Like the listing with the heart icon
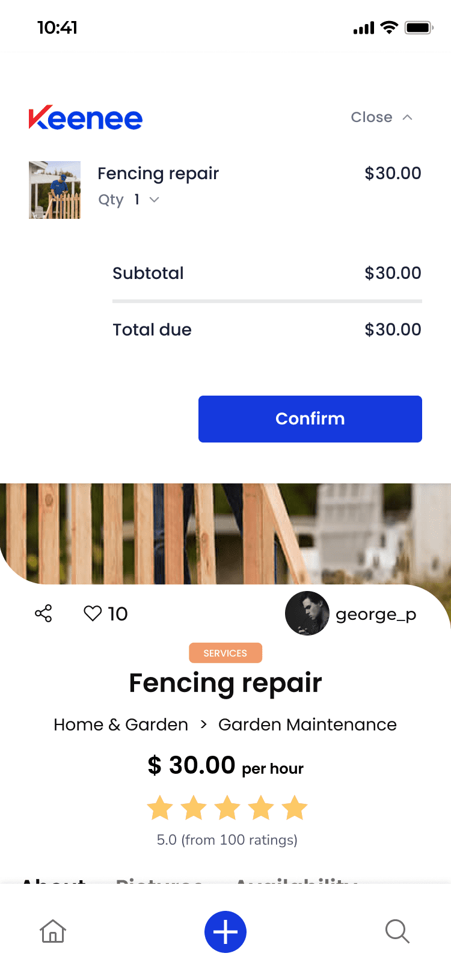This screenshot has height=980, width=451. pyautogui.click(x=93, y=613)
